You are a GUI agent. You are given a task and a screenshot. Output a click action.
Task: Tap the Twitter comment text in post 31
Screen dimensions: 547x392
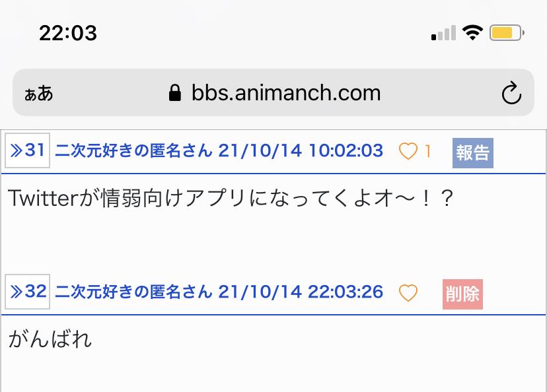[x=231, y=199]
